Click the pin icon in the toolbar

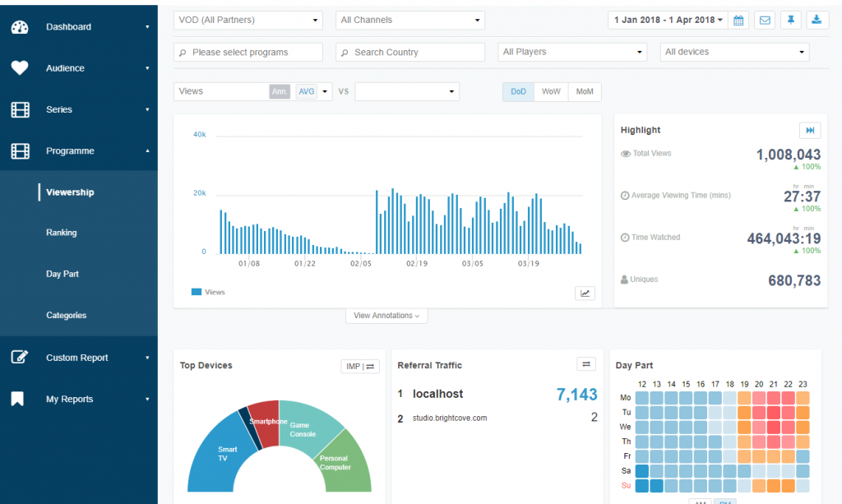[x=790, y=20]
